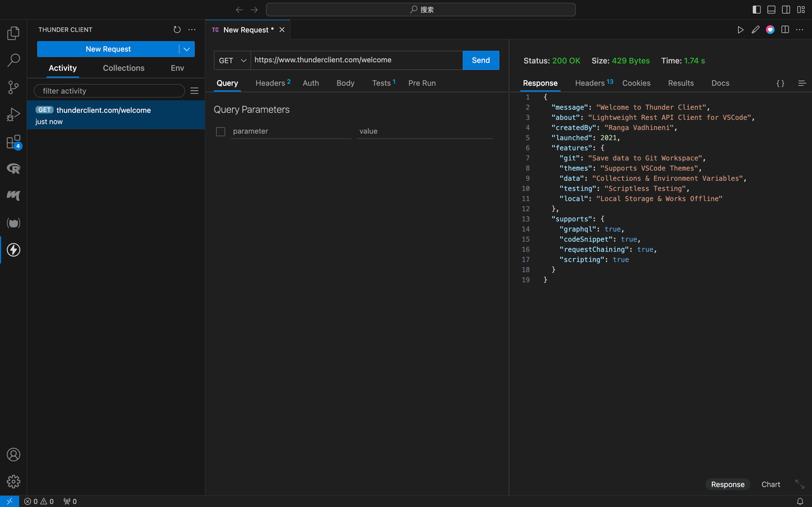Open the Manage gear icon
The image size is (812, 507).
13,482
